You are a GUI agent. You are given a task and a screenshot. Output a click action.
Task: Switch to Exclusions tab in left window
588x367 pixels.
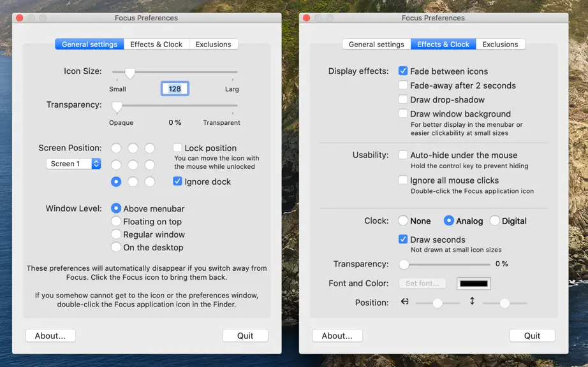(214, 44)
